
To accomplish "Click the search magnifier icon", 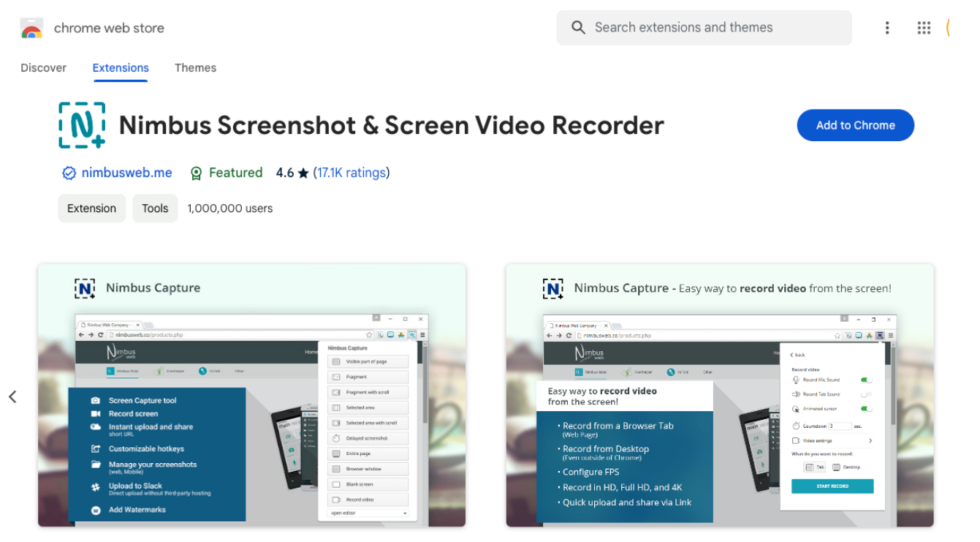I will click(578, 28).
